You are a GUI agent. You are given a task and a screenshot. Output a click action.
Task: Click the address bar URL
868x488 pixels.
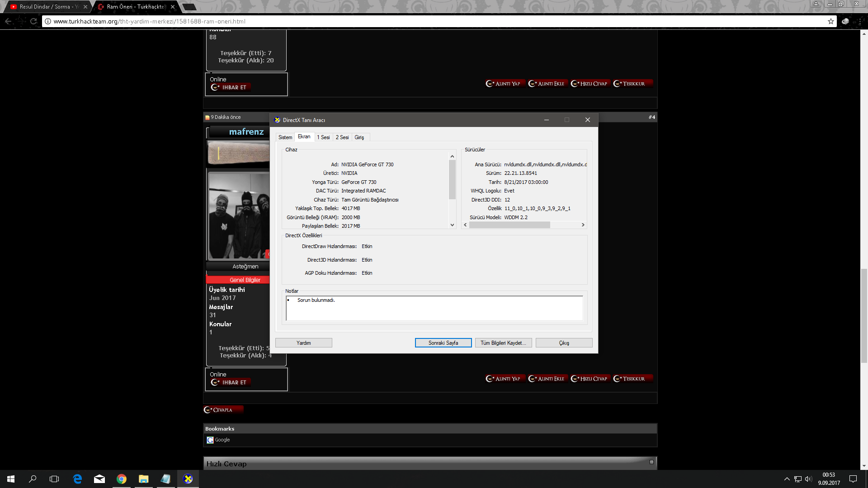pyautogui.click(x=149, y=21)
